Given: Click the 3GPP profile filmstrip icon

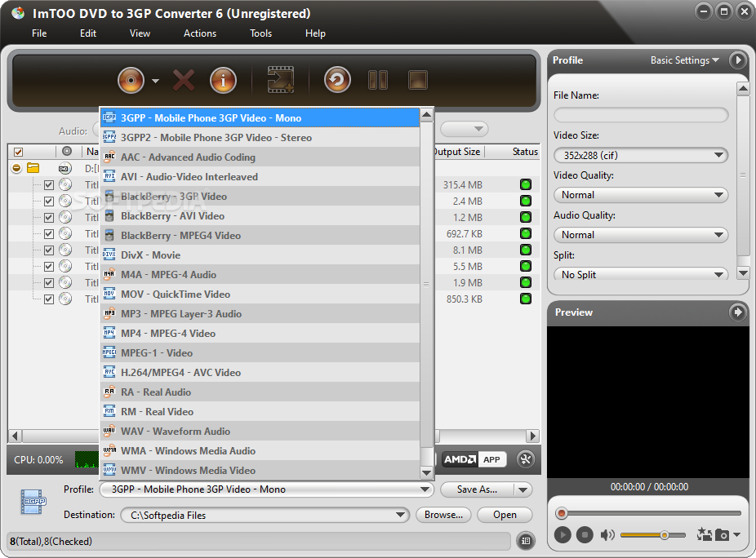Looking at the screenshot, I should (x=33, y=502).
